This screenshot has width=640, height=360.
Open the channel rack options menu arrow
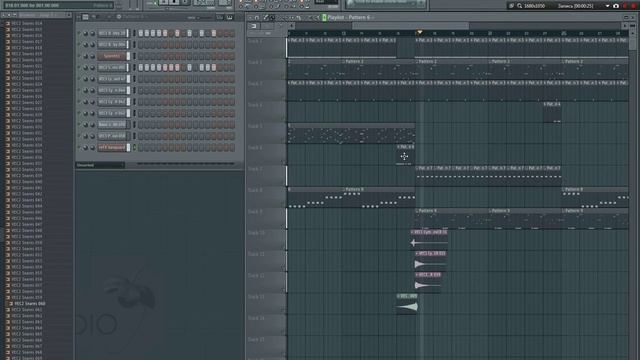79,17
